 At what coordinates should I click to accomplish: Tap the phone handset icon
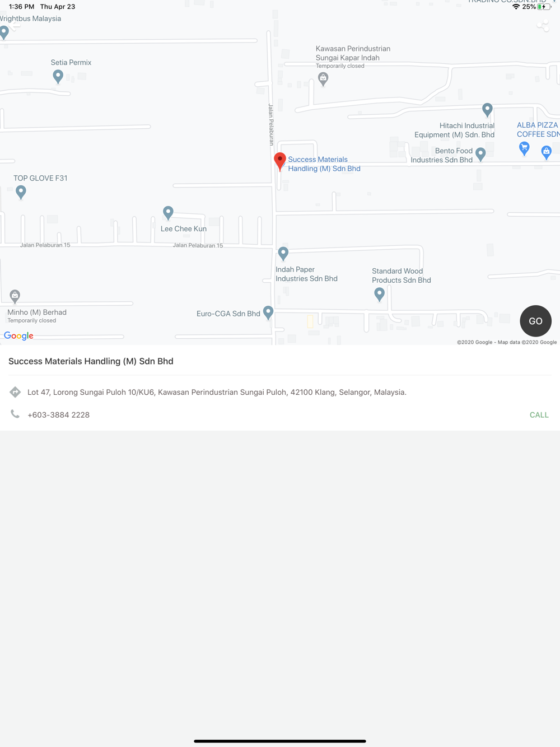click(15, 414)
